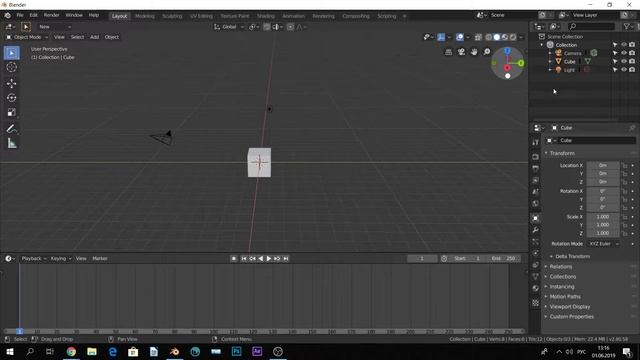Switch to the Sculpting workspace tab
This screenshot has width=640, height=360.
click(x=172, y=16)
